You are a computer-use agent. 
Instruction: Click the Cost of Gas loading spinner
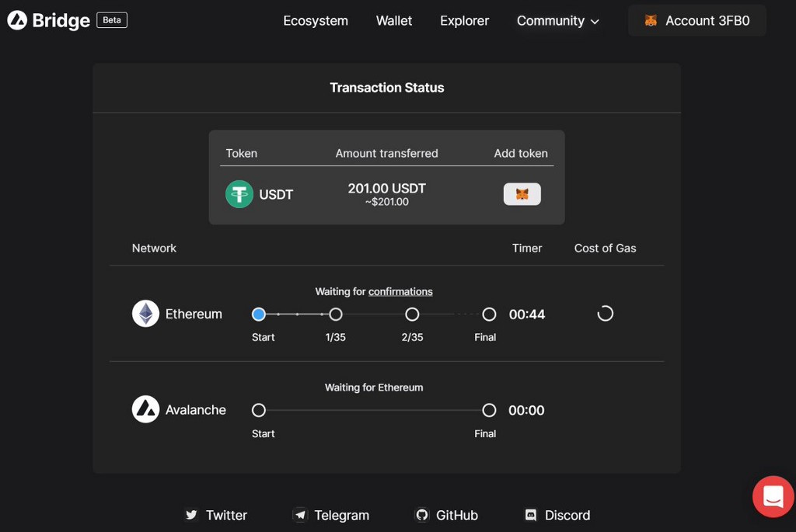[x=605, y=314]
